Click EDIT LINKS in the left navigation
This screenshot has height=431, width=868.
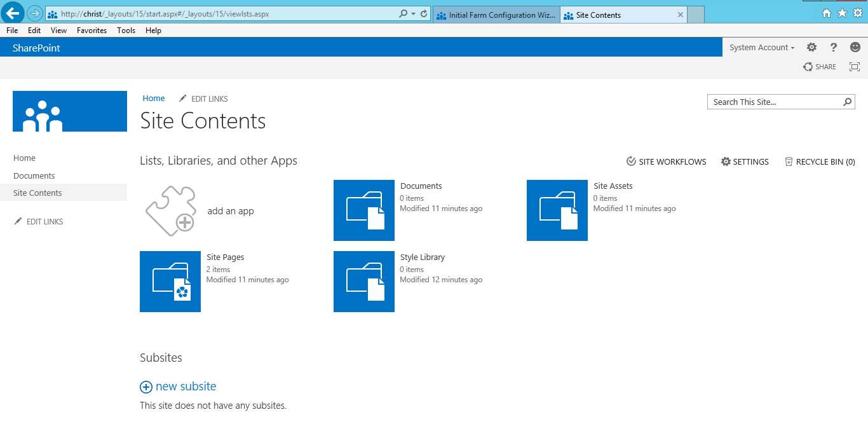click(39, 222)
